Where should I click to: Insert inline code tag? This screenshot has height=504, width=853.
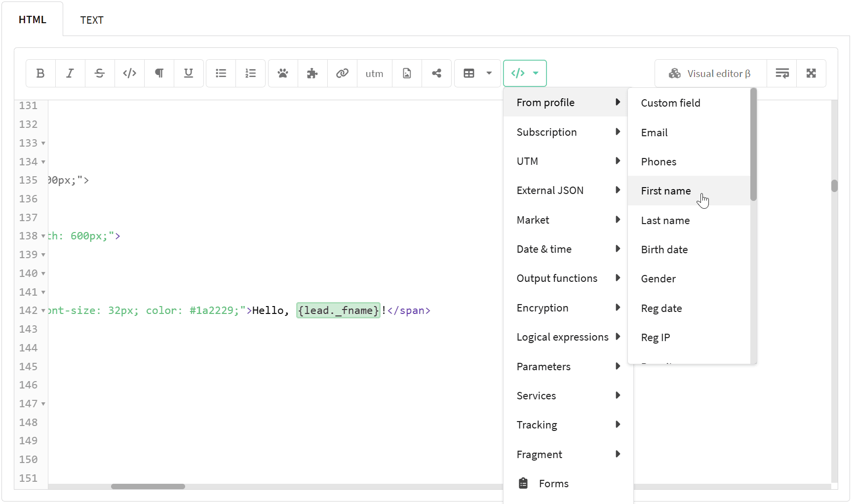tap(129, 74)
